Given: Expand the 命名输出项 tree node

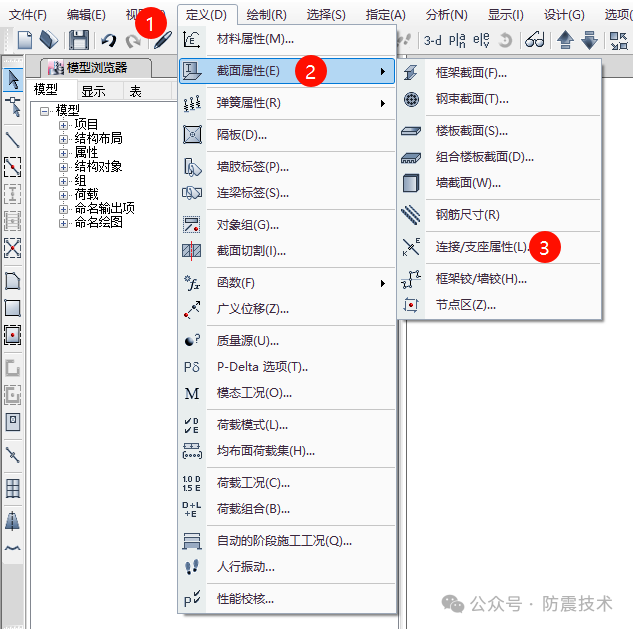Looking at the screenshot, I should pos(63,209).
